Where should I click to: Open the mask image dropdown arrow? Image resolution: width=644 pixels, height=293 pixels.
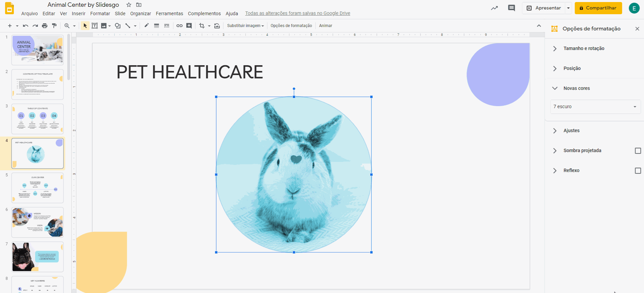pyautogui.click(x=209, y=26)
